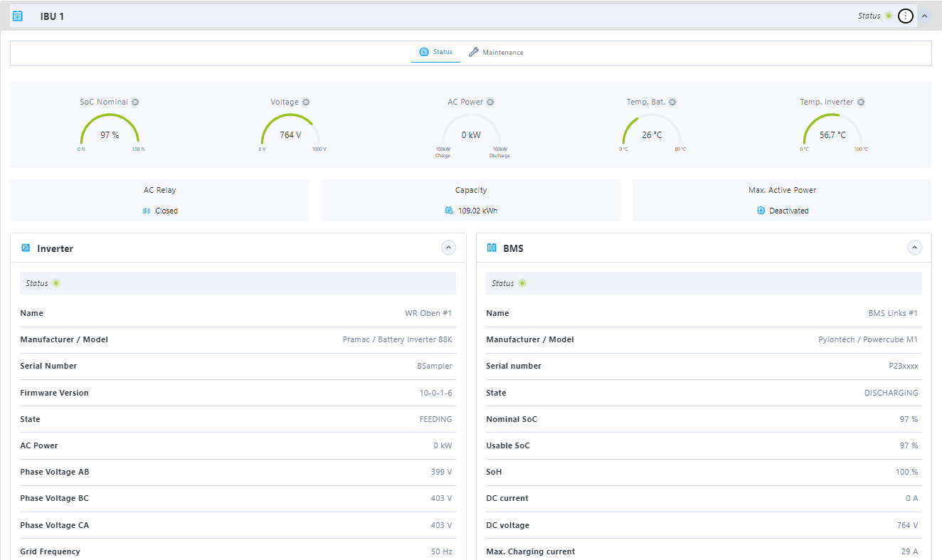
Task: Select Max. Charging current value '29 A'
Action: click(x=909, y=551)
